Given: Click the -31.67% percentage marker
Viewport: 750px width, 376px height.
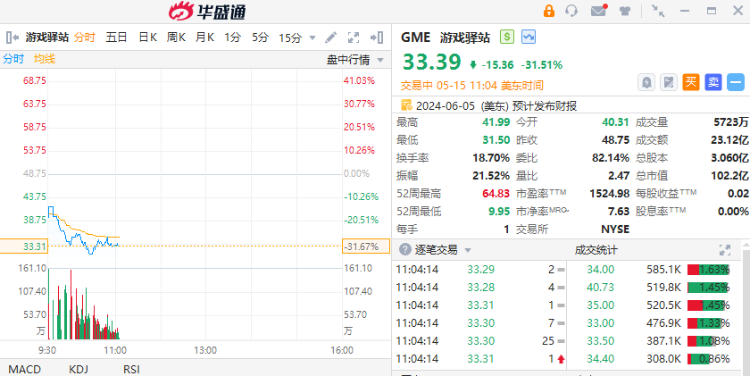Looking at the screenshot, I should pyautogui.click(x=366, y=246).
